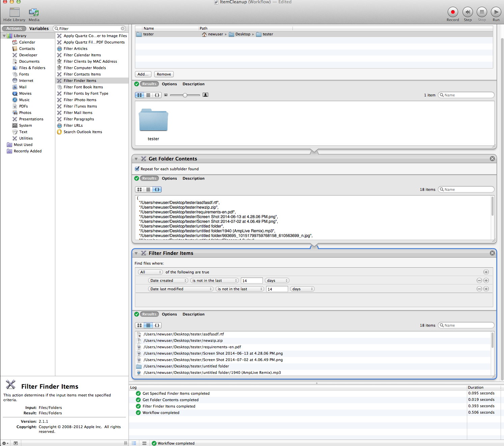Click the tester folder thumbnail
Screen dimensions: 504x446
[x=153, y=120]
